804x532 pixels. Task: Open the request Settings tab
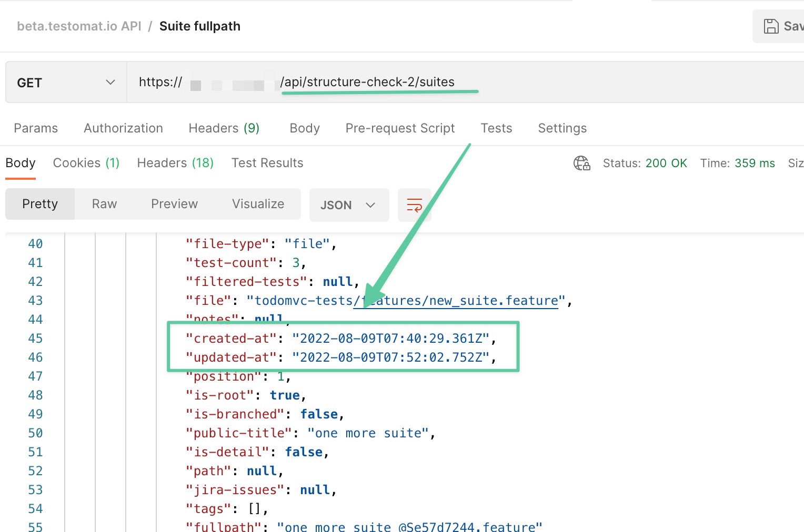tap(562, 128)
